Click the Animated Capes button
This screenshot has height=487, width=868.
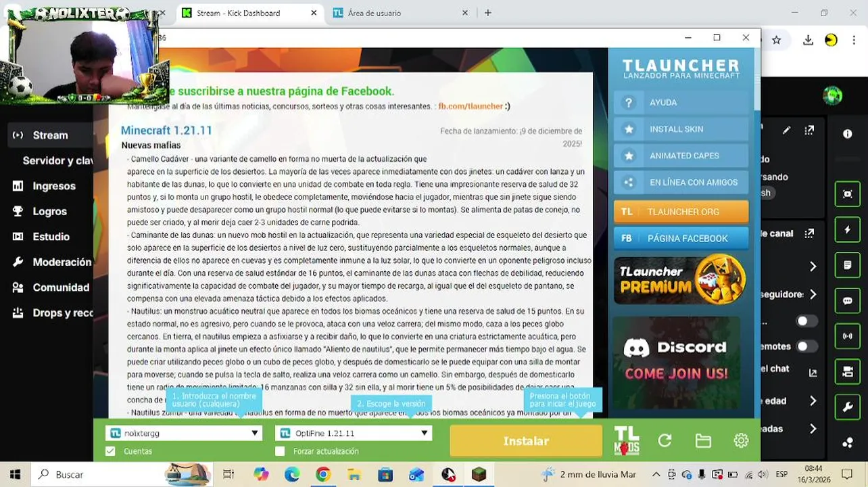[681, 156]
